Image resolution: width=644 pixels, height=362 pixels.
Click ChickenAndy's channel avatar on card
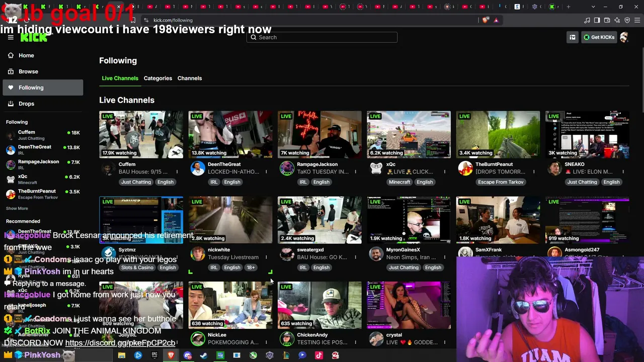click(x=287, y=339)
